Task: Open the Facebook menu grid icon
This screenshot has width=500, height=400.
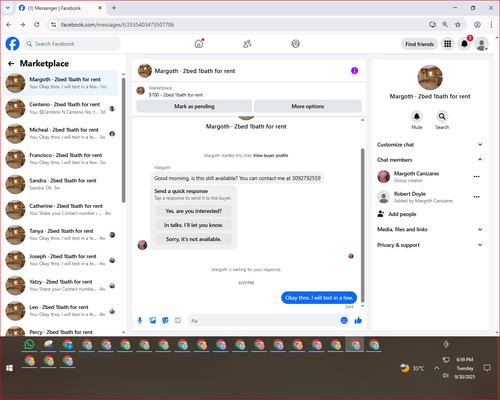Action: click(448, 44)
